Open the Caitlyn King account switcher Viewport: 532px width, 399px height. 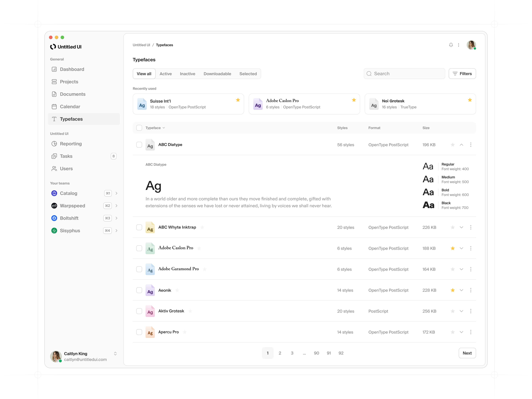pyautogui.click(x=115, y=354)
